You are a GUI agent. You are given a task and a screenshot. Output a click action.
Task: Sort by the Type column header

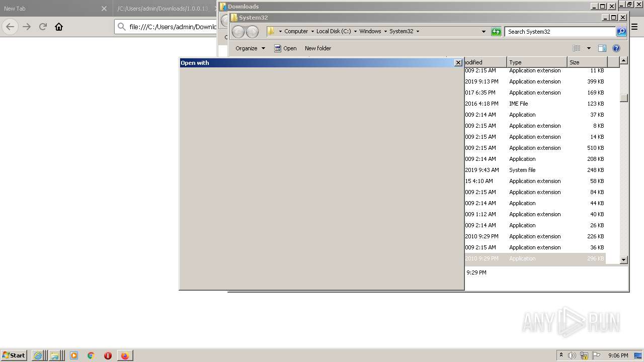pos(537,62)
